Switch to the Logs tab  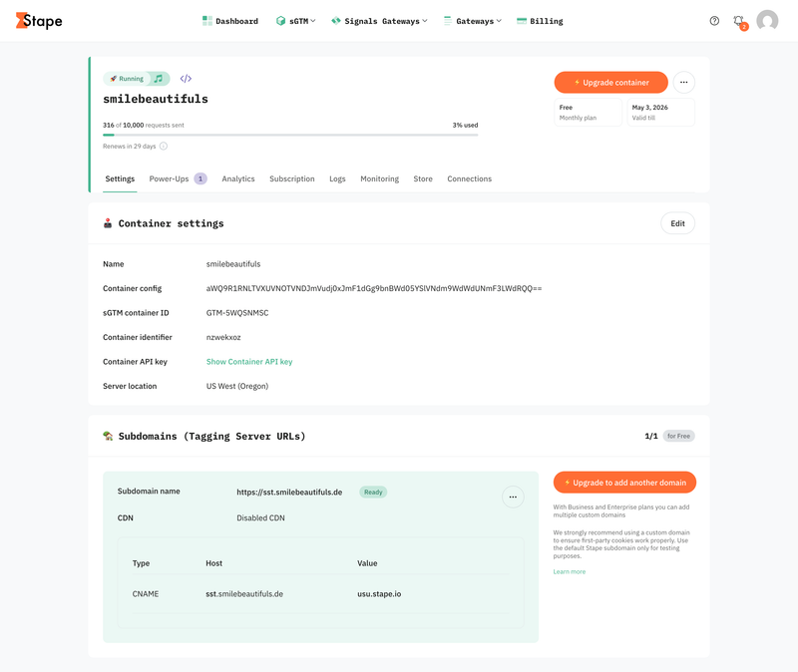coord(337,178)
